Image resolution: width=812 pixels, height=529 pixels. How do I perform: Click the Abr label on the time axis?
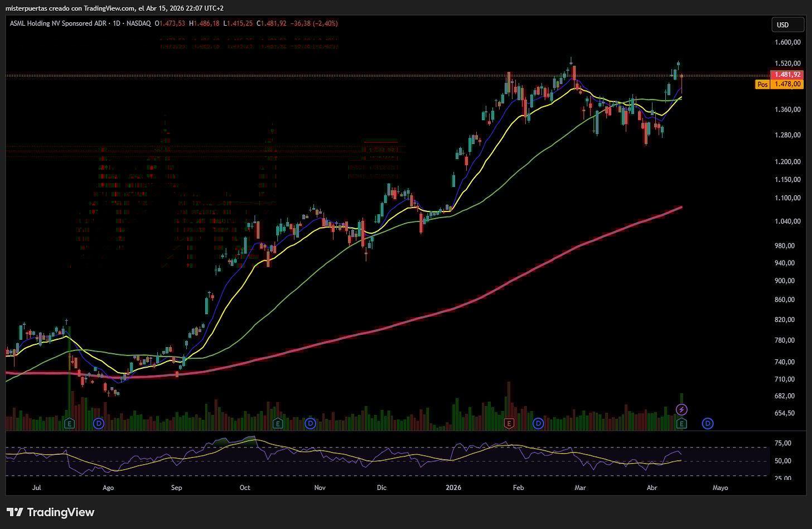pyautogui.click(x=651, y=488)
